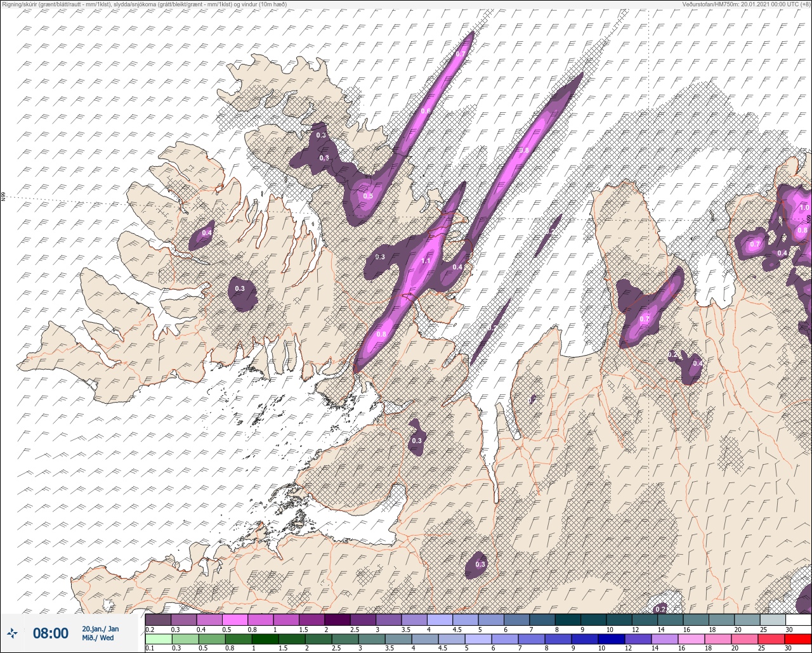The image size is (812, 653).
Task: Click the Veðurstofan logo icon beside 08:00
Action: pos(13,633)
